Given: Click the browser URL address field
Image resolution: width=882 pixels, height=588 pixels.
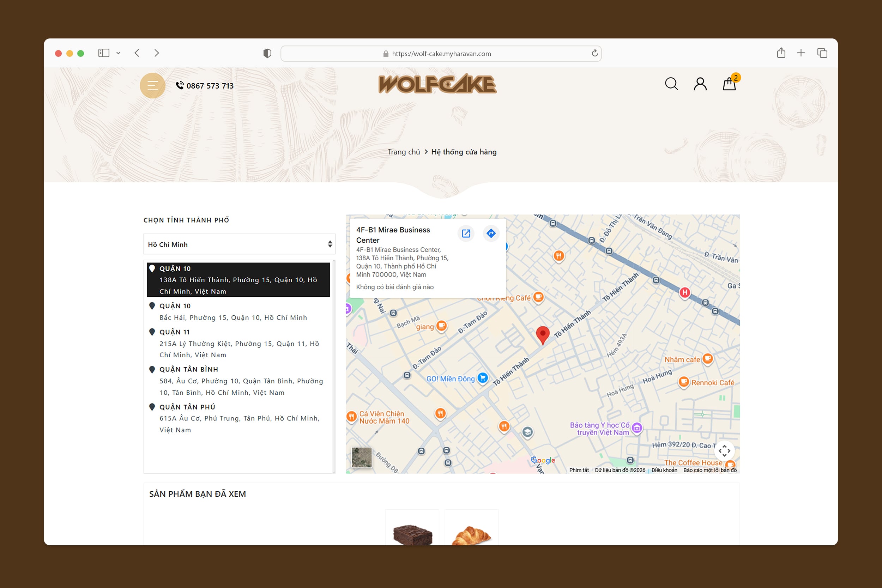Looking at the screenshot, I should 441,54.
